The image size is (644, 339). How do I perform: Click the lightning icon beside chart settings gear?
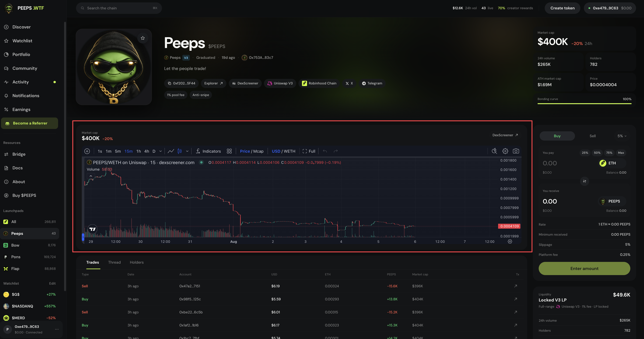tap(494, 151)
